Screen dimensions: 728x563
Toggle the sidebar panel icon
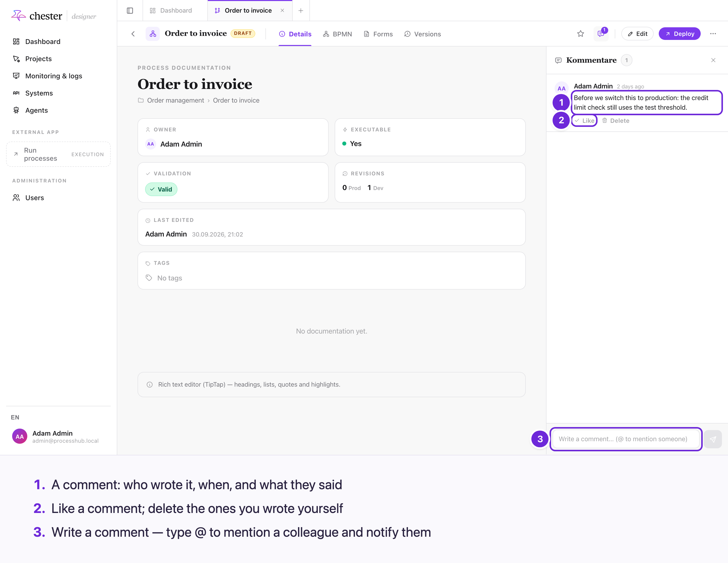tap(130, 11)
